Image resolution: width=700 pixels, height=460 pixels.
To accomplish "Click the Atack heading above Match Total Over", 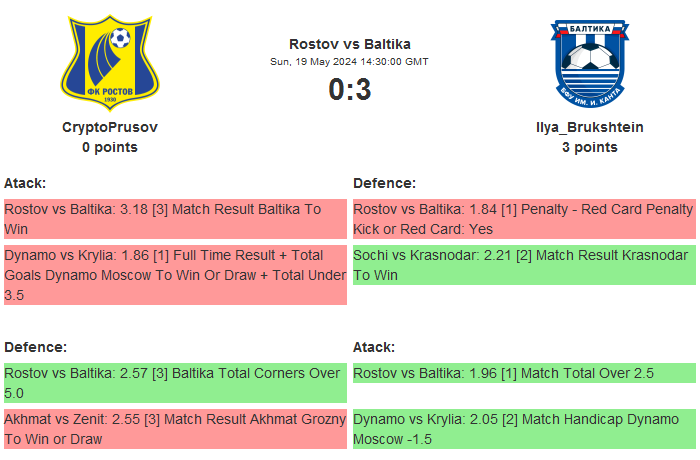I will coord(374,347).
